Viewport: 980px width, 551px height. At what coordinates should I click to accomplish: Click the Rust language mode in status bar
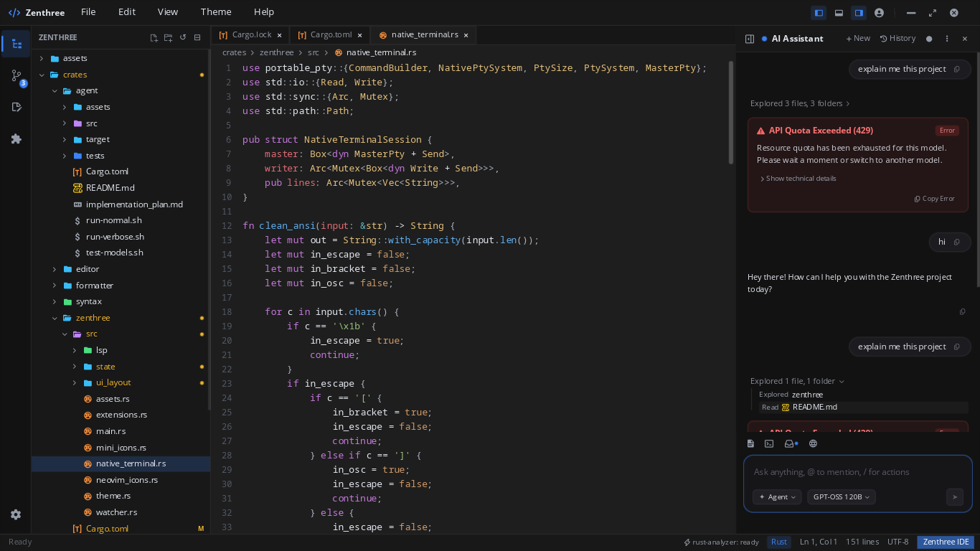(778, 542)
